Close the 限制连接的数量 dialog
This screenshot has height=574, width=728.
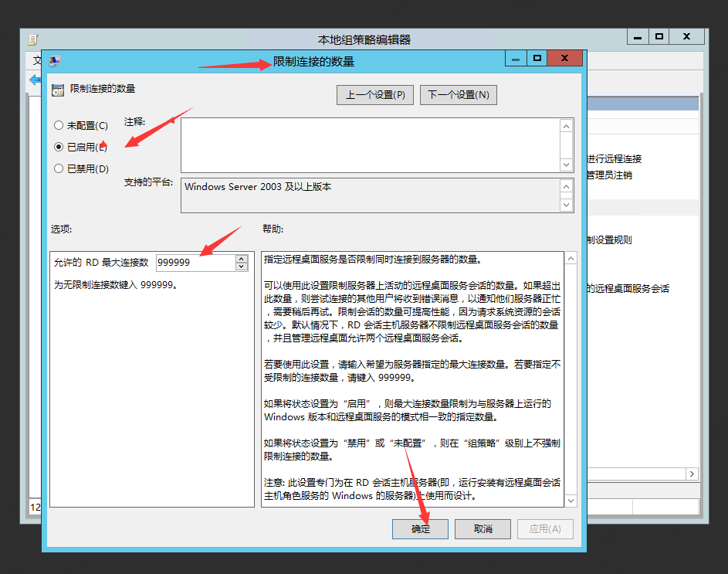(x=565, y=59)
